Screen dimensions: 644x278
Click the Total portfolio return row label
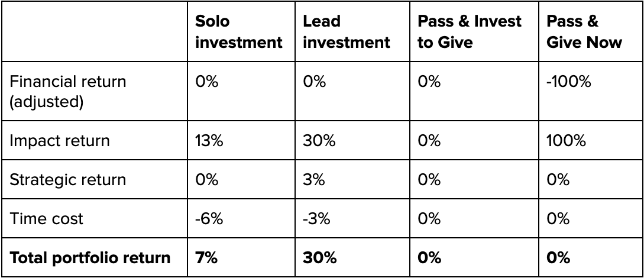click(x=89, y=257)
